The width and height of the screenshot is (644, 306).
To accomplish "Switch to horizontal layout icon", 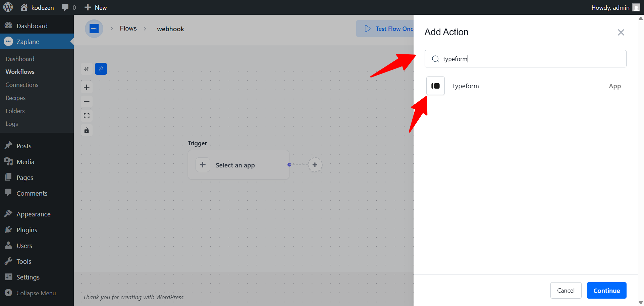I will coord(101,69).
